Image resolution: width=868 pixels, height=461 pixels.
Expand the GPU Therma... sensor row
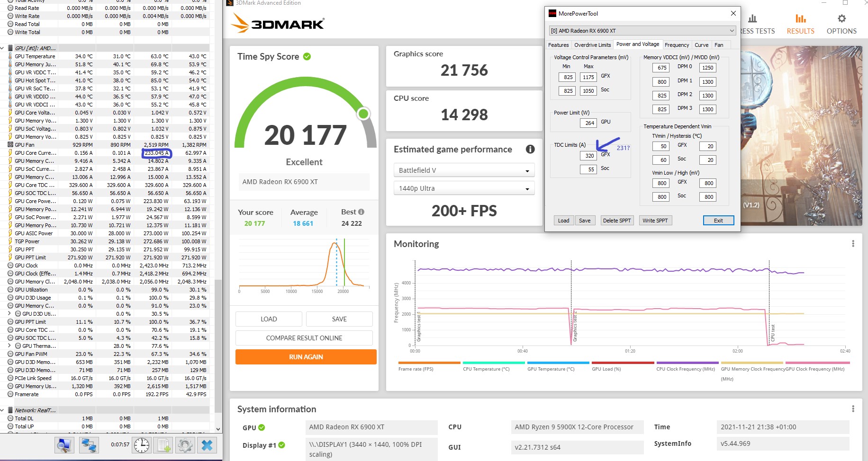coord(9,346)
